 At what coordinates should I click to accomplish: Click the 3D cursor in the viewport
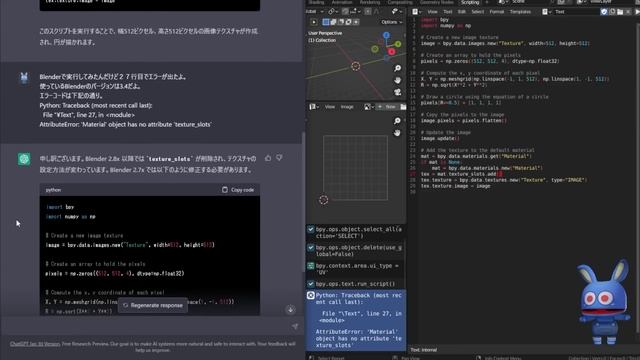pyautogui.click(x=356, y=66)
